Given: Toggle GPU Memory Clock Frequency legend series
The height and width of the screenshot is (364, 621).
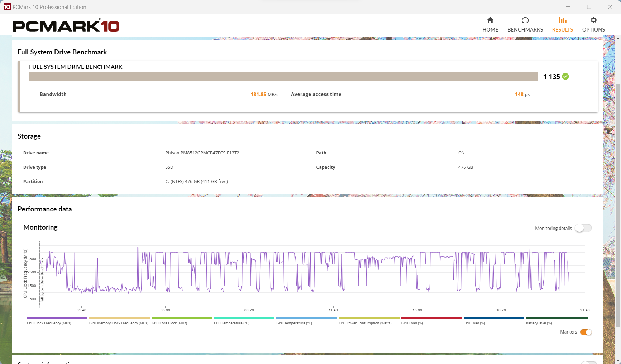Looking at the screenshot, I should tap(119, 321).
